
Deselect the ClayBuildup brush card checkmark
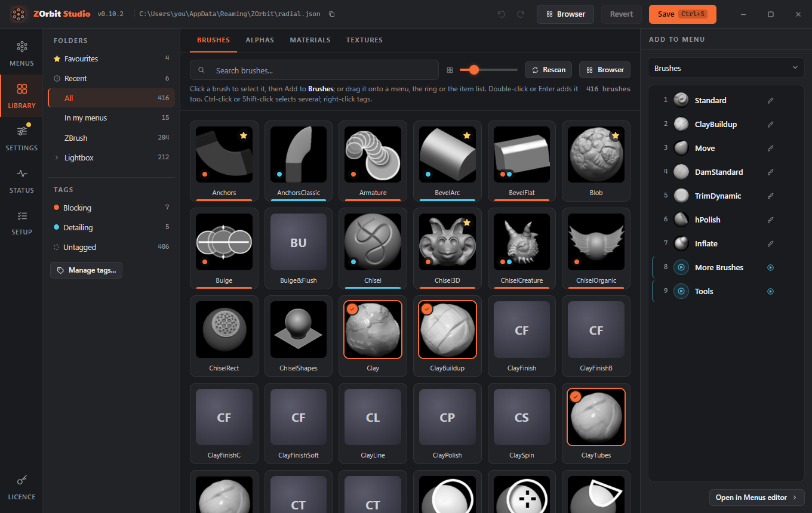coord(426,309)
